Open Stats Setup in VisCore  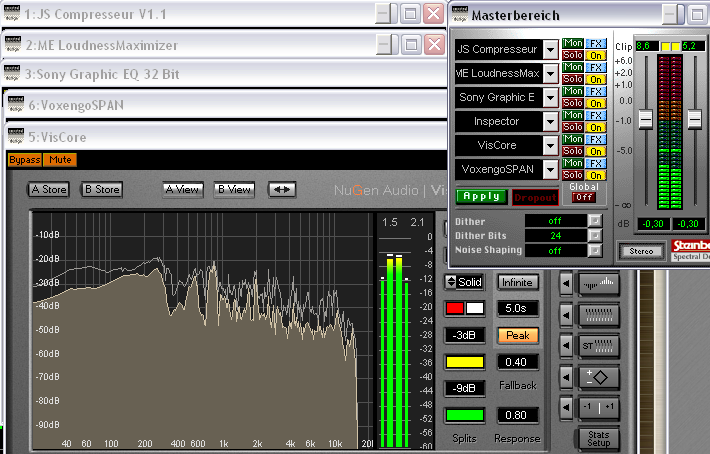point(599,439)
